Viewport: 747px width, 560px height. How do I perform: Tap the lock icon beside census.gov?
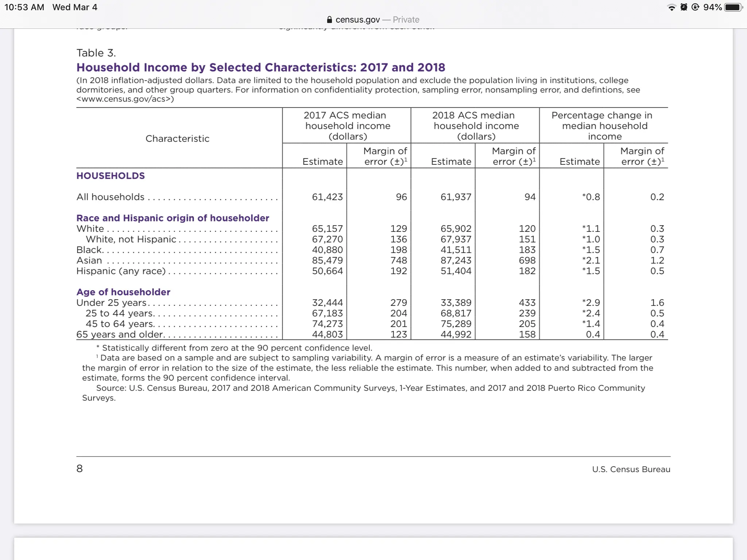coord(329,20)
